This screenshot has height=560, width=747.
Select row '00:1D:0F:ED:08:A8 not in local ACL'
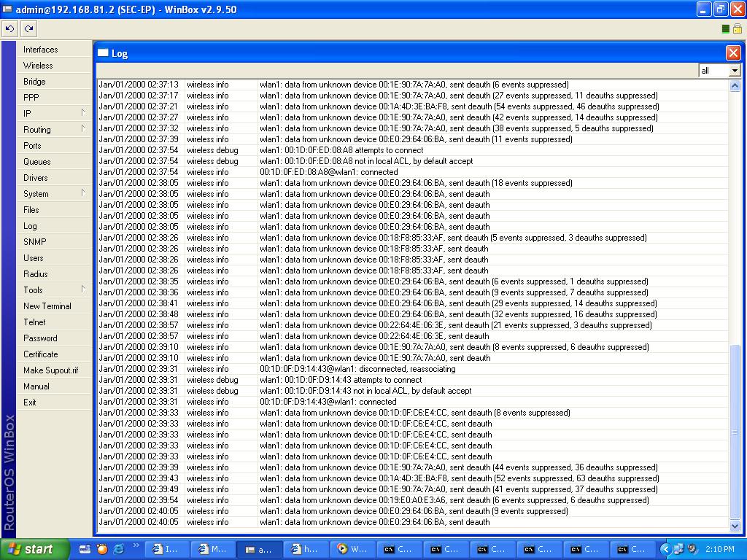click(413, 161)
